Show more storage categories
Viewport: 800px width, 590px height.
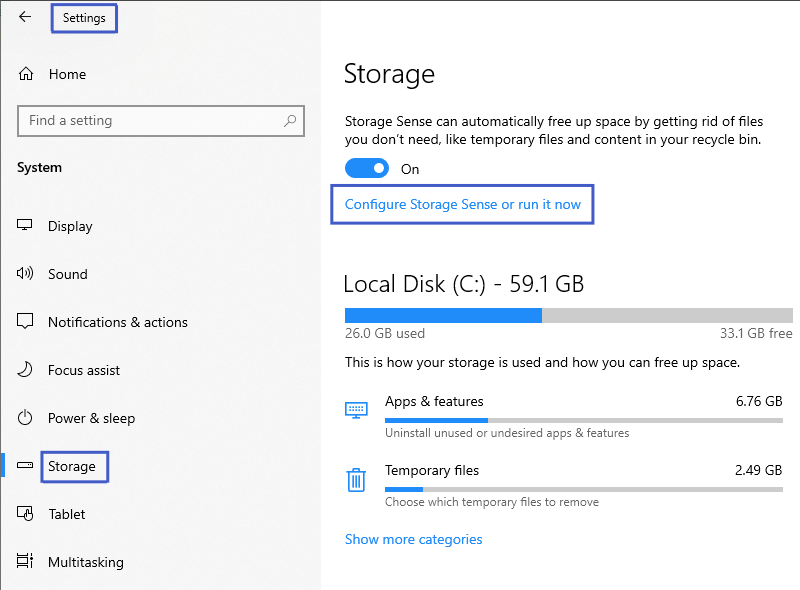413,539
